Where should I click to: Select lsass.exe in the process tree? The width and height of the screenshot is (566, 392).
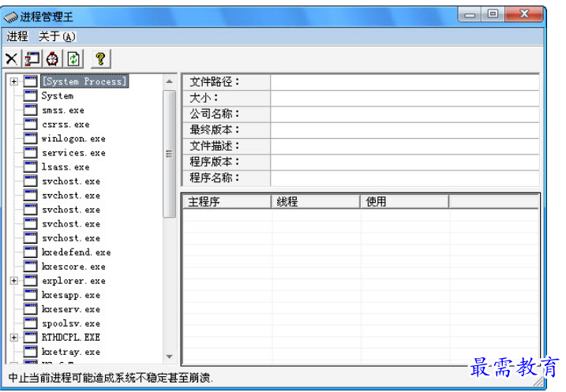coord(66,167)
